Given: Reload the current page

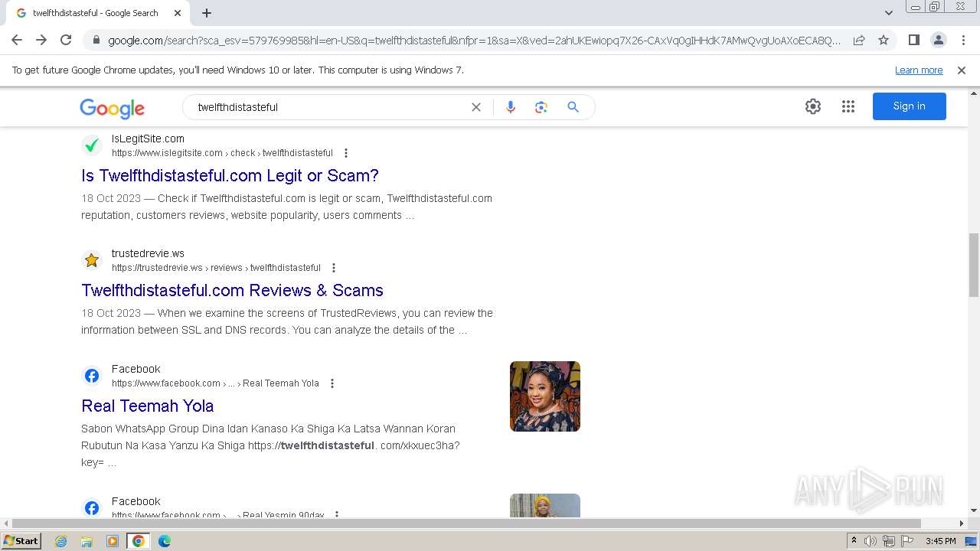Looking at the screenshot, I should tap(66, 40).
